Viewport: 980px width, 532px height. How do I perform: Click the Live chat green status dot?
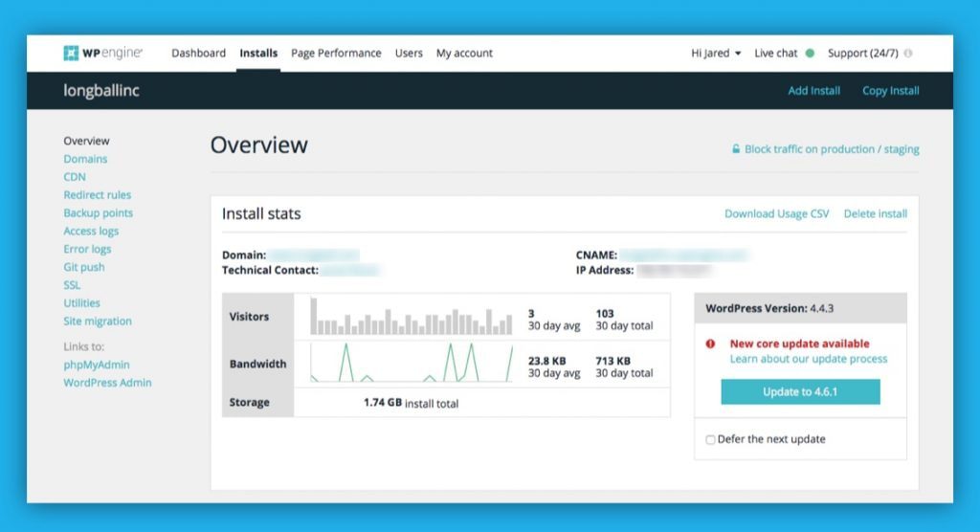[810, 54]
